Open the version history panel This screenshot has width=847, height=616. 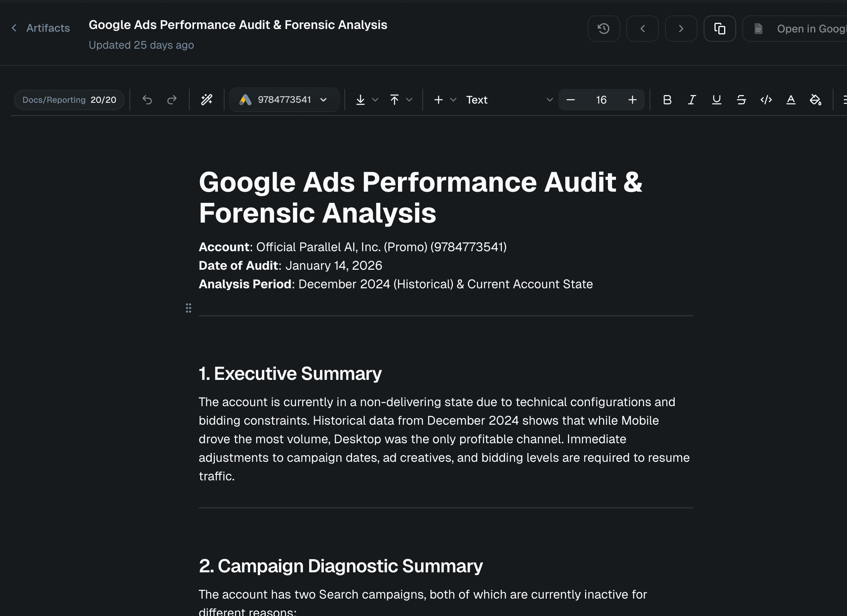[x=604, y=29]
